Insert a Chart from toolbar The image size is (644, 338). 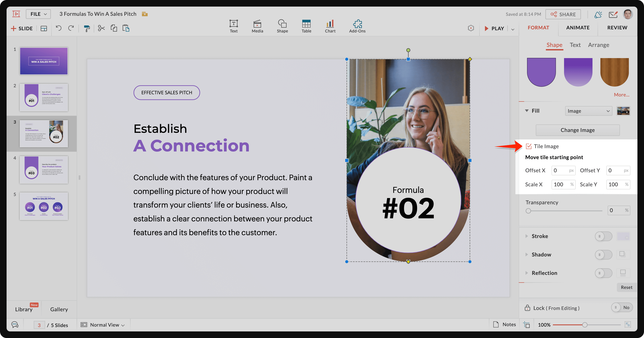coord(330,26)
